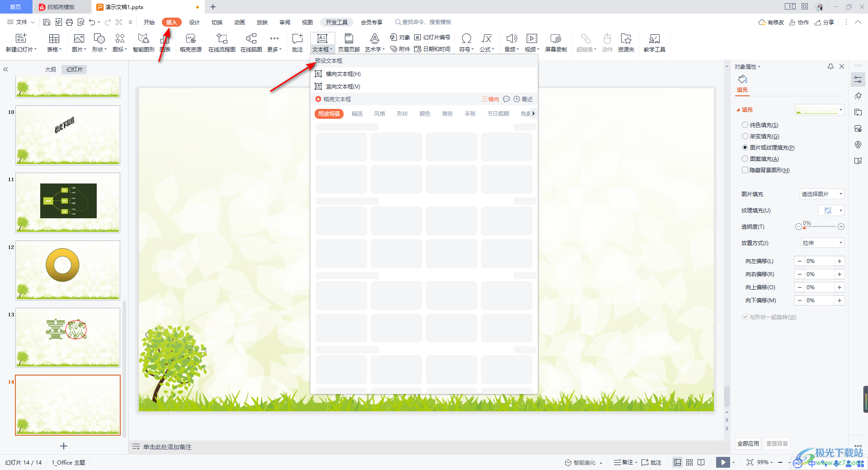Image resolution: width=868 pixels, height=470 pixels.
Task: Pin the Object Properties panel
Action: point(830,66)
